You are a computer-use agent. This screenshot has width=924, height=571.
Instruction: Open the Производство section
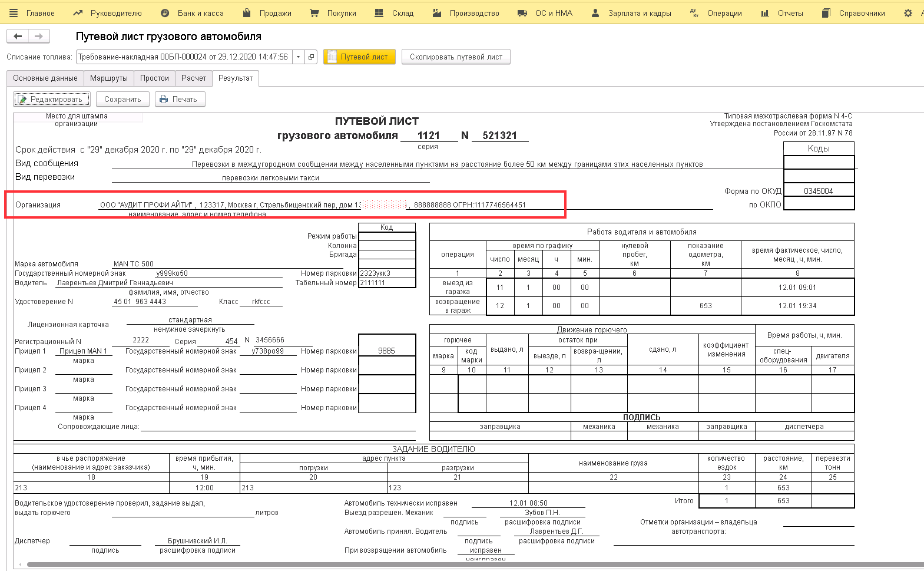tap(466, 13)
